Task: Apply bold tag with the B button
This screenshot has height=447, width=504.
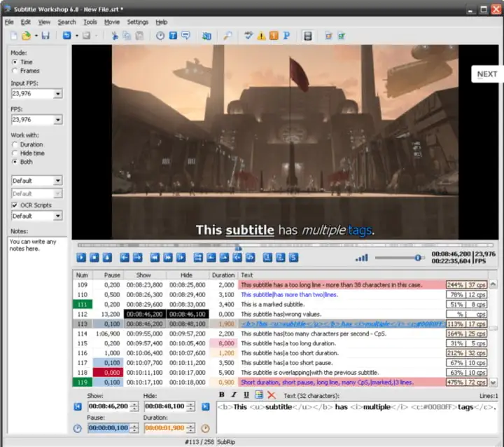Action: coord(222,395)
